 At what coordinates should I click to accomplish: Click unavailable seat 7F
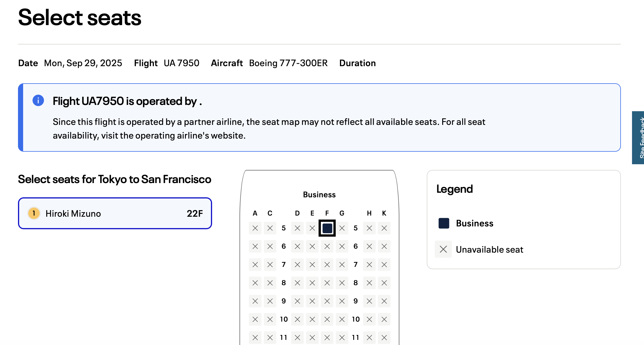pyautogui.click(x=327, y=265)
